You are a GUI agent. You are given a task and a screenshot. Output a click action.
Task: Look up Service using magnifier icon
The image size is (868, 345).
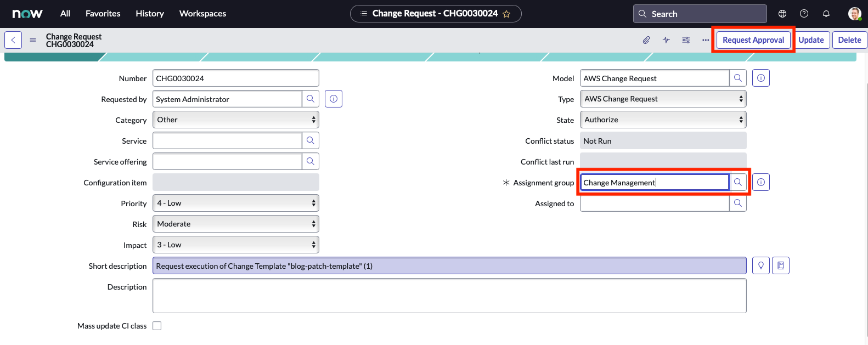click(x=311, y=140)
